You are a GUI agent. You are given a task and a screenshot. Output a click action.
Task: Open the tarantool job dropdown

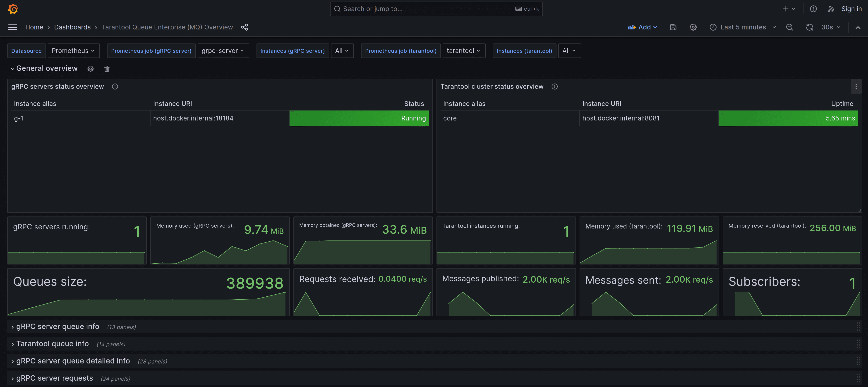click(x=464, y=50)
